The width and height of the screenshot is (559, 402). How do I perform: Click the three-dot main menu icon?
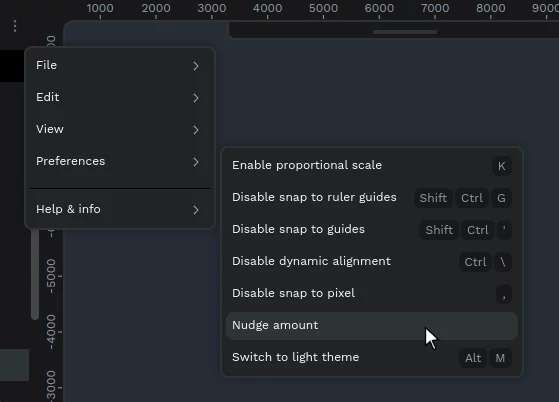[x=15, y=26]
